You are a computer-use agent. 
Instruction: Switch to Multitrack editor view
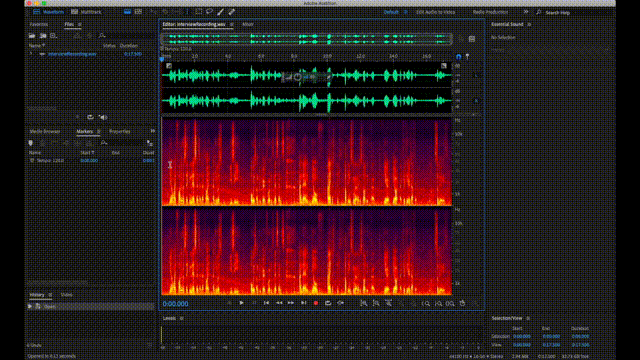click(86, 12)
